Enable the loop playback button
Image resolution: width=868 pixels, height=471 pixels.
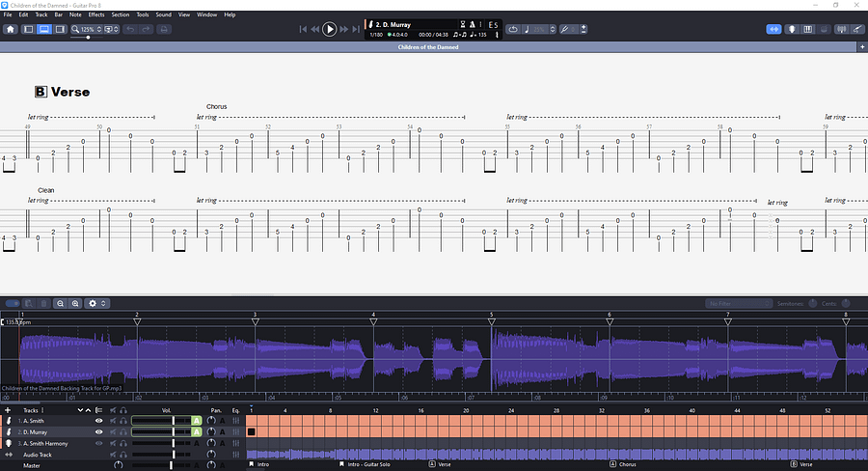513,29
